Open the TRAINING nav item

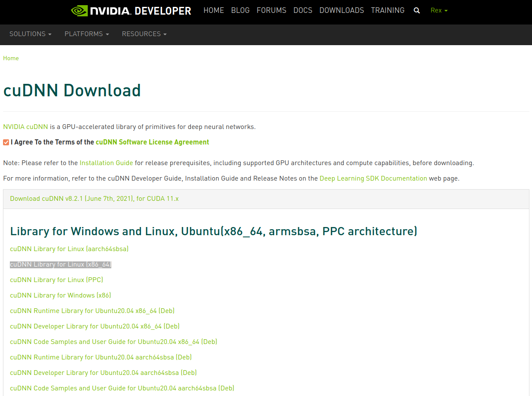(388, 10)
